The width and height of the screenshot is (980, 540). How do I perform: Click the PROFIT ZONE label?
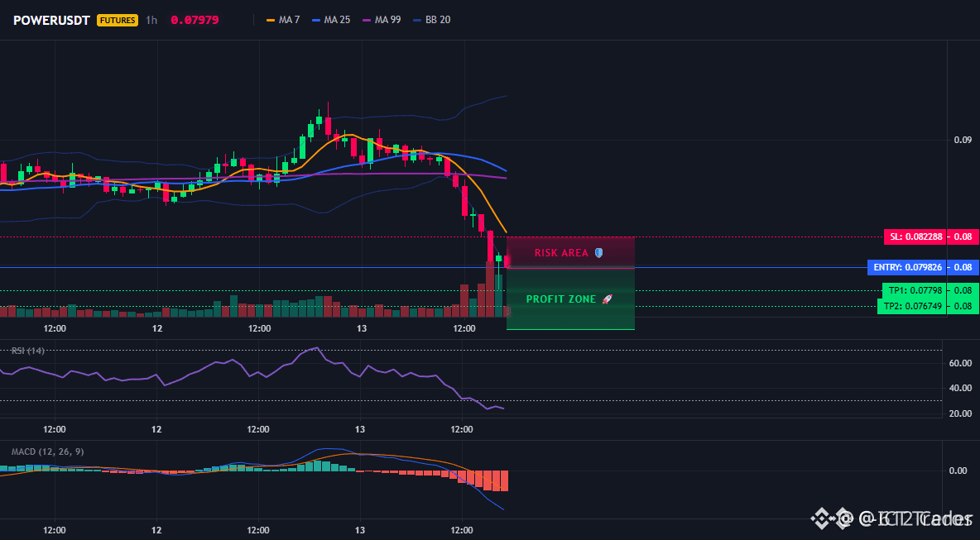[560, 299]
